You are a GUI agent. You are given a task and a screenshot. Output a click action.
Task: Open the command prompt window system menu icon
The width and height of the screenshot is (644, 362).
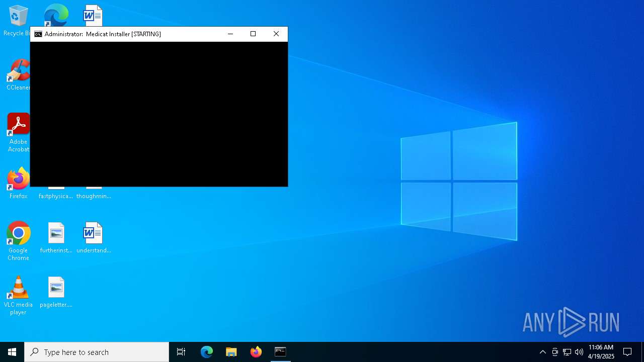pos(38,34)
